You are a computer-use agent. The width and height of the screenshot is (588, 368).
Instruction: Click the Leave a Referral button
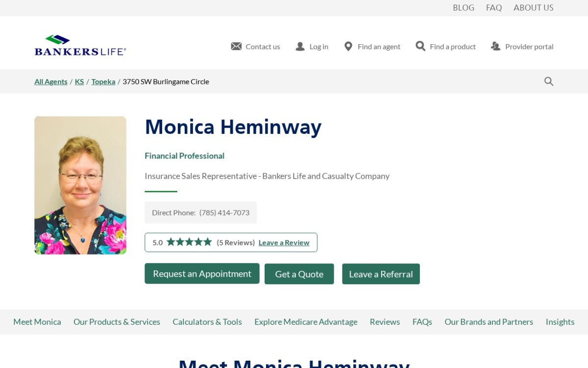click(x=381, y=274)
